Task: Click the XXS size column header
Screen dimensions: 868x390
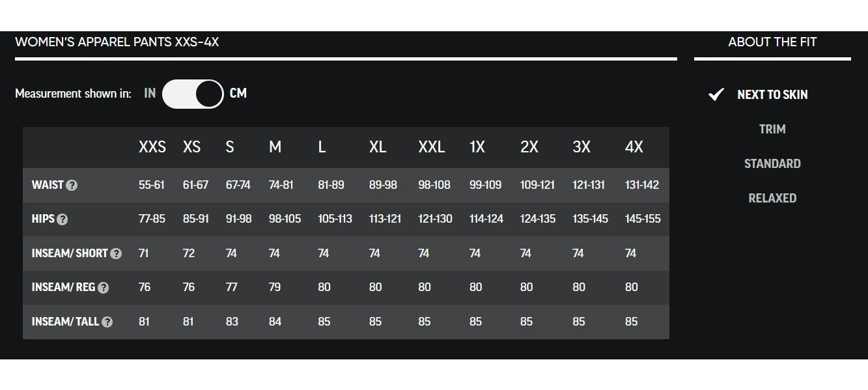Action: point(152,147)
